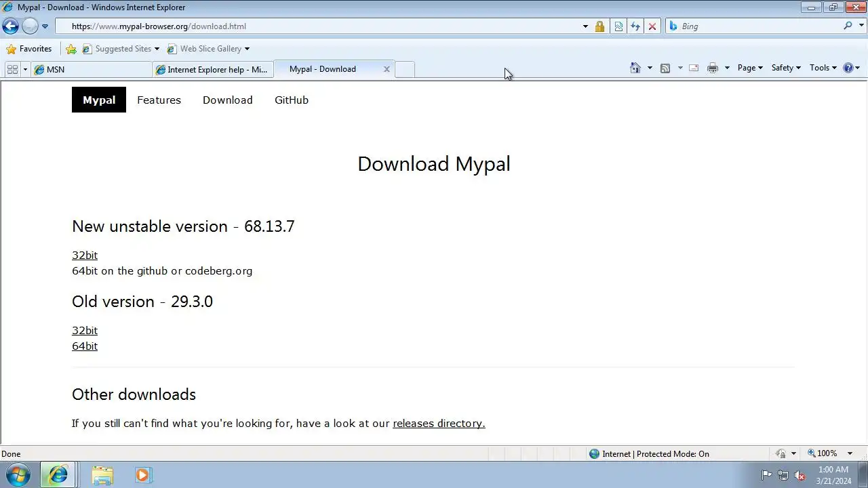This screenshot has width=868, height=488.
Task: Click the magnifier search icon
Action: click(848, 26)
